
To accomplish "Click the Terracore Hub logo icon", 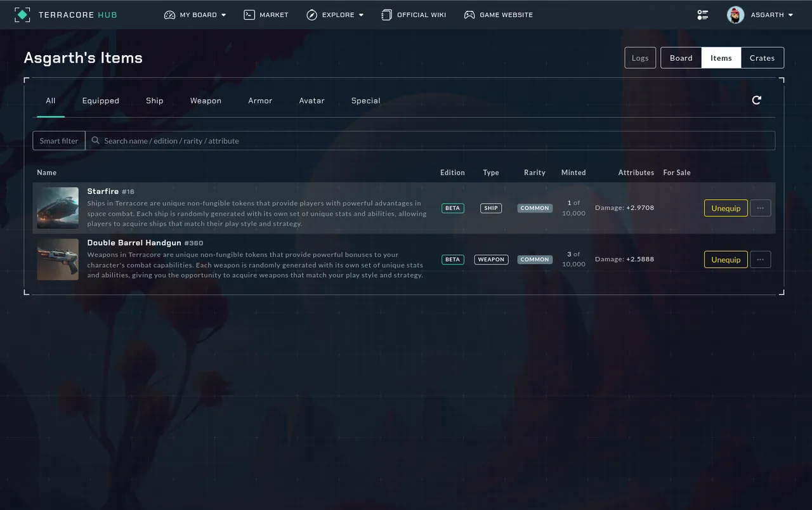I will click(22, 15).
